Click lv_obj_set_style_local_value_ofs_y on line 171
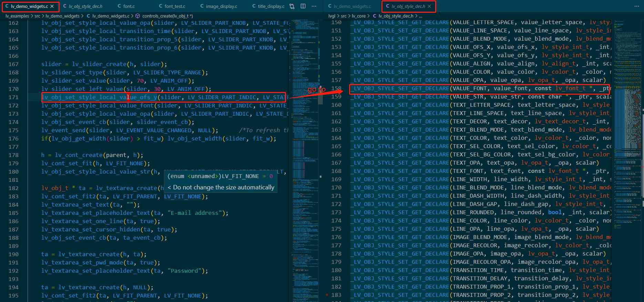This screenshot has height=302, width=644. coord(99,97)
